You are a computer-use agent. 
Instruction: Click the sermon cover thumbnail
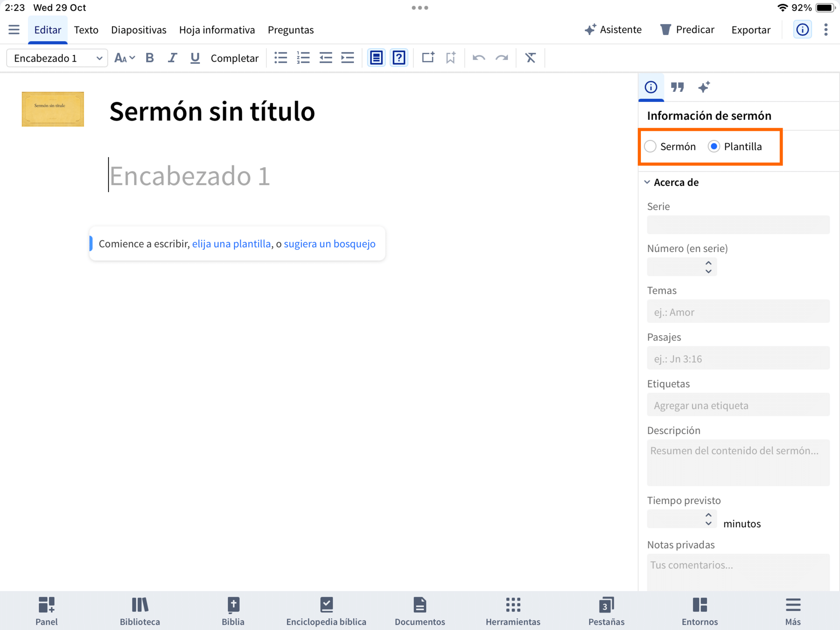(53, 109)
